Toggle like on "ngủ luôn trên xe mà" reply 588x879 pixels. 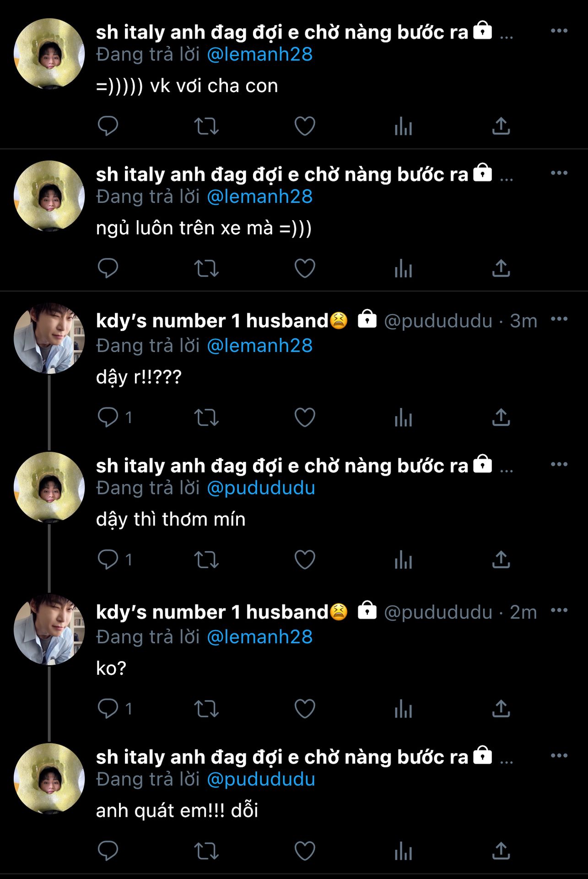point(305,268)
